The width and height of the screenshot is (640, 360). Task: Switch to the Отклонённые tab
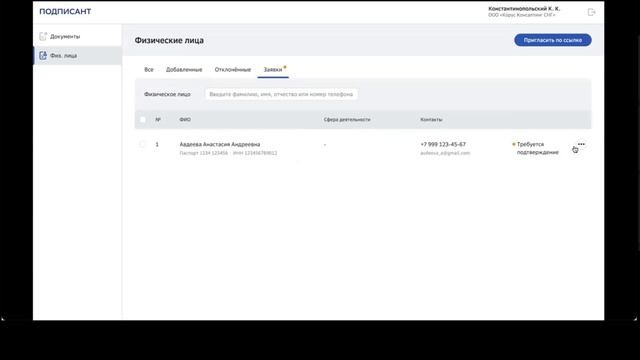click(233, 69)
